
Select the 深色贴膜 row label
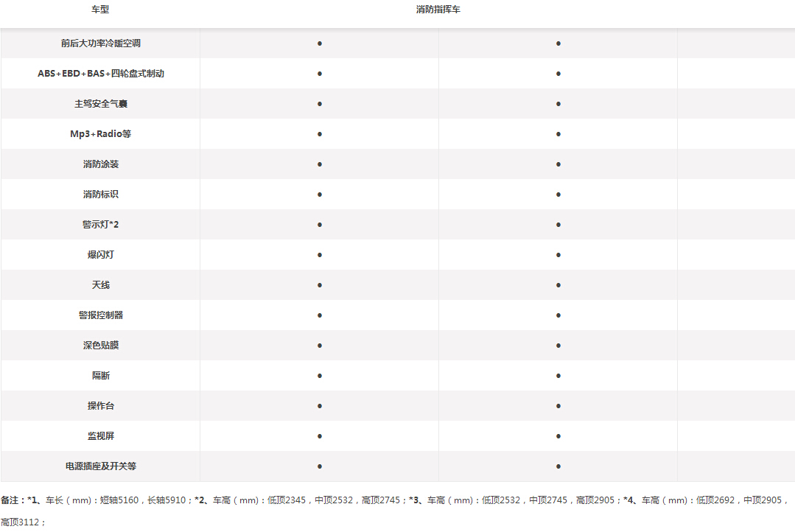coord(100,346)
